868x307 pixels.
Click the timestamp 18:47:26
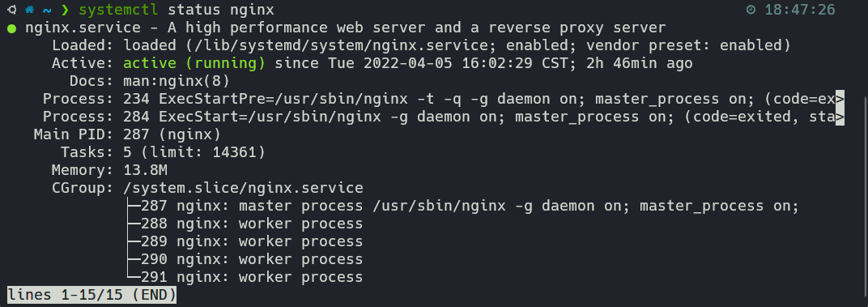[x=800, y=11]
